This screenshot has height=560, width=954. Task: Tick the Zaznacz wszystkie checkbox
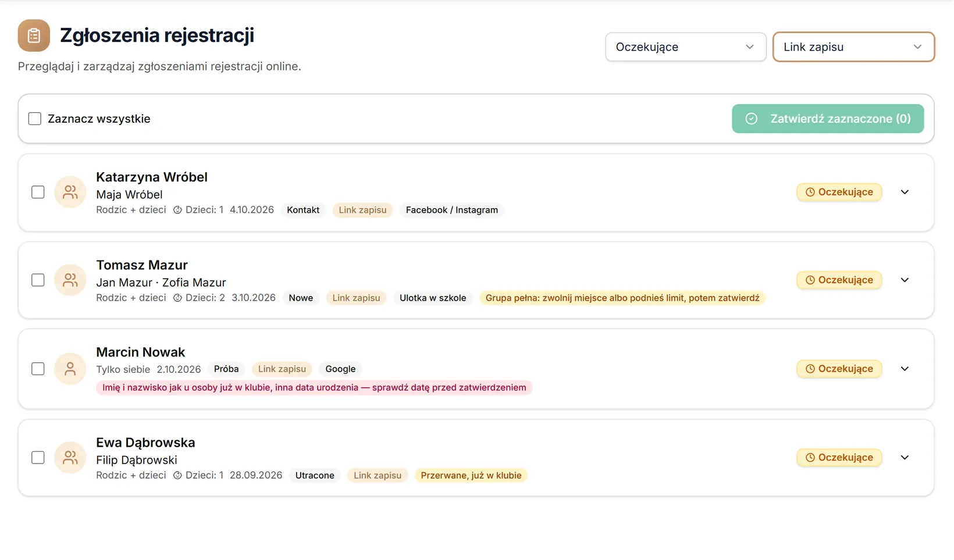click(35, 119)
